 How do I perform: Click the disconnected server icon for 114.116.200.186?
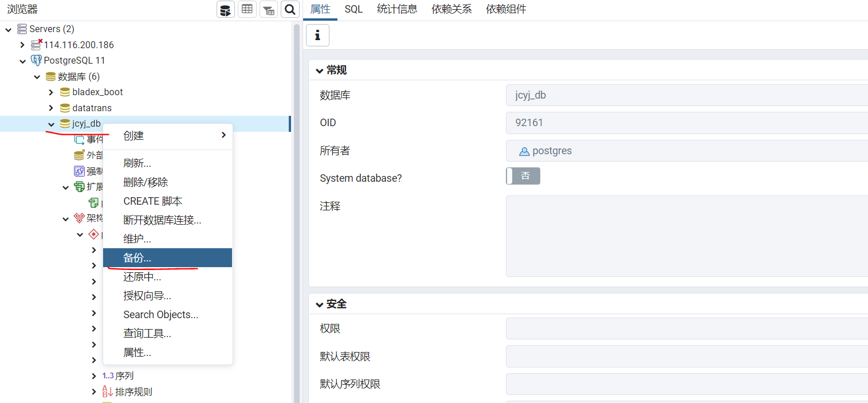coord(37,44)
